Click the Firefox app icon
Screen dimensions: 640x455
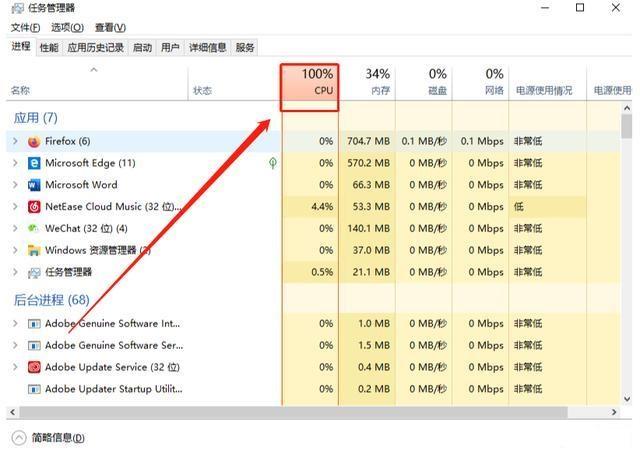pos(34,142)
